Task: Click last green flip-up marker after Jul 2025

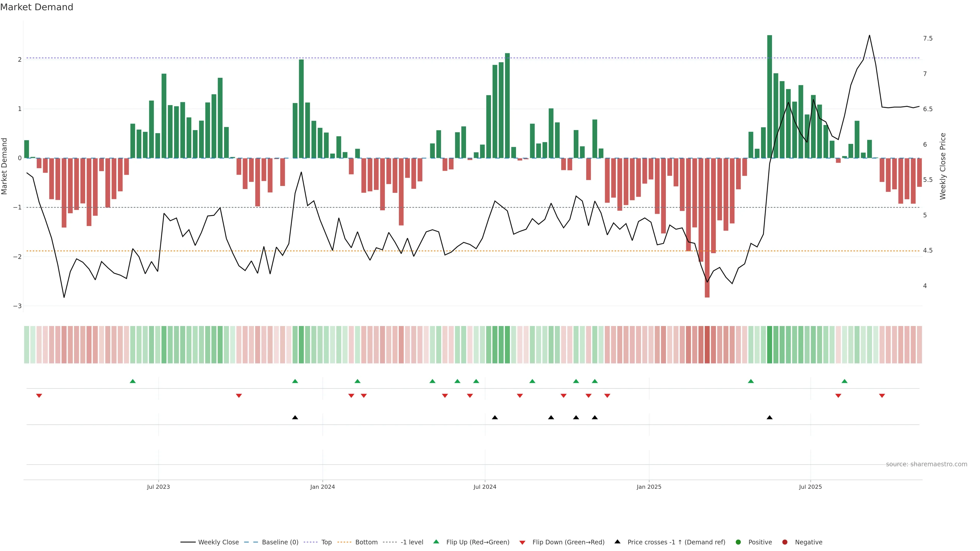Action: pyautogui.click(x=844, y=381)
